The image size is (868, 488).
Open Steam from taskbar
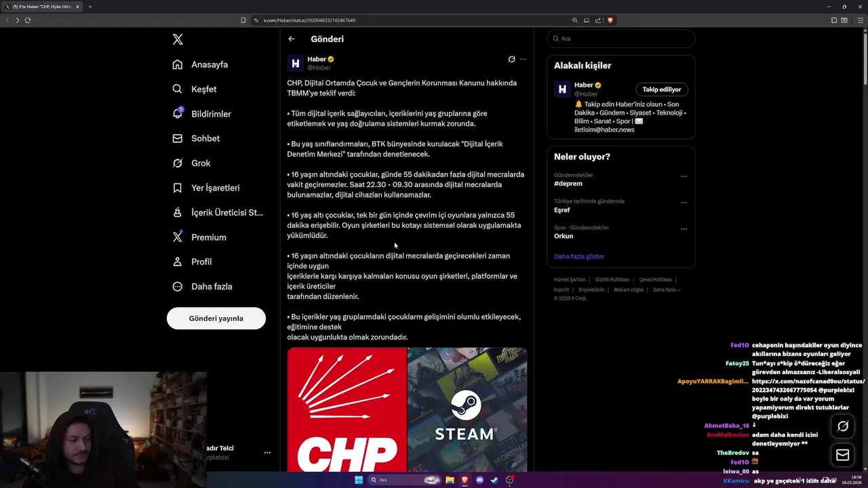[494, 480]
